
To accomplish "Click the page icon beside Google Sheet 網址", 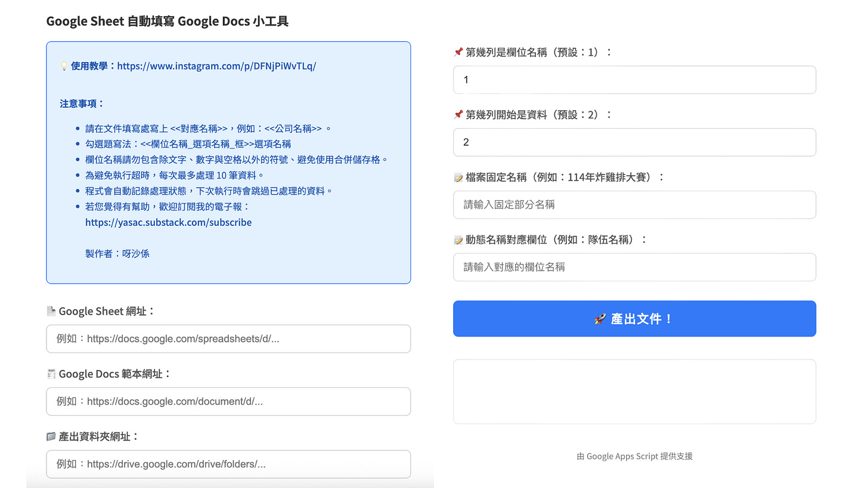I will [51, 311].
